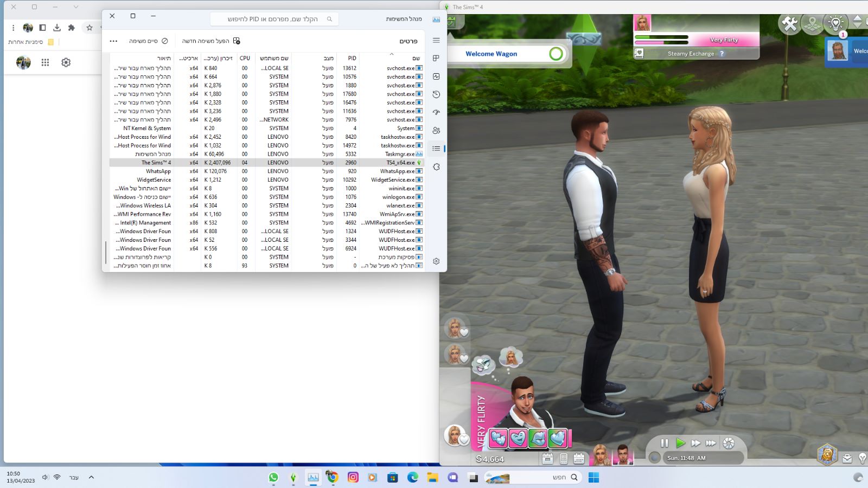Click the Steamy Exchange help question mark
Image resolution: width=868 pixels, height=488 pixels.
(x=722, y=54)
